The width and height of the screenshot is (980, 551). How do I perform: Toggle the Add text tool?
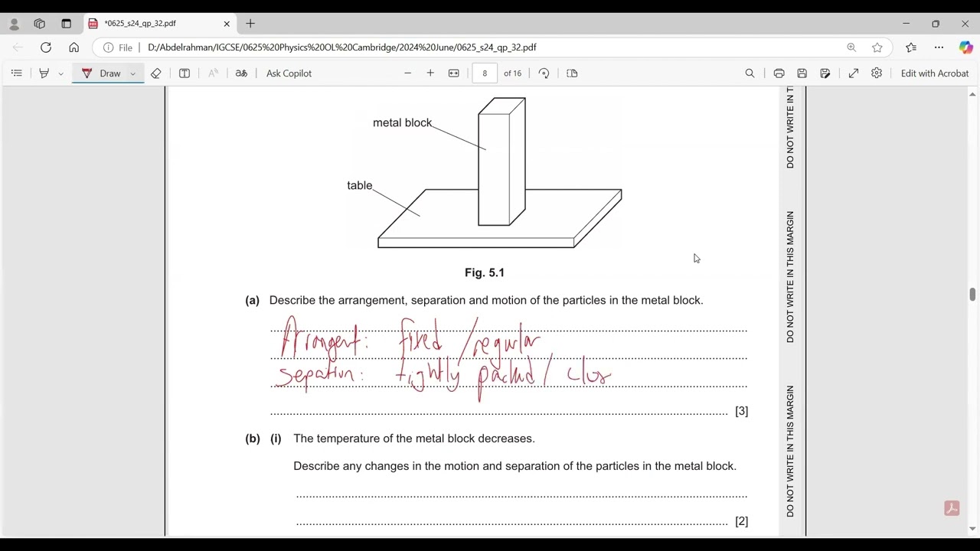click(185, 73)
